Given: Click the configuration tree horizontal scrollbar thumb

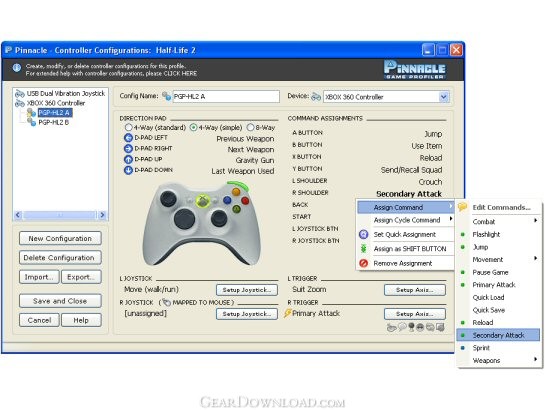Looking at the screenshot, I should click(x=60, y=215).
